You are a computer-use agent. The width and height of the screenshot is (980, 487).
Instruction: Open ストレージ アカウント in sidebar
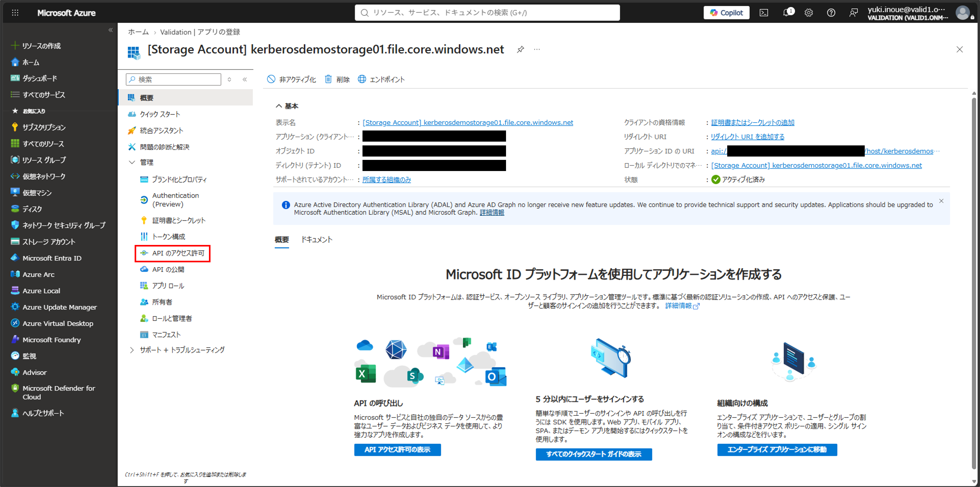click(x=43, y=241)
